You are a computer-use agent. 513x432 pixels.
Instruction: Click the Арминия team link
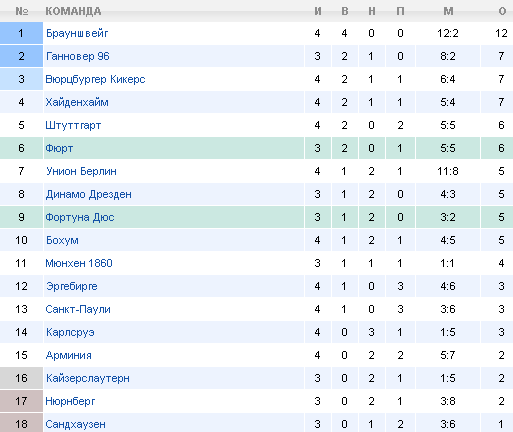(x=69, y=355)
